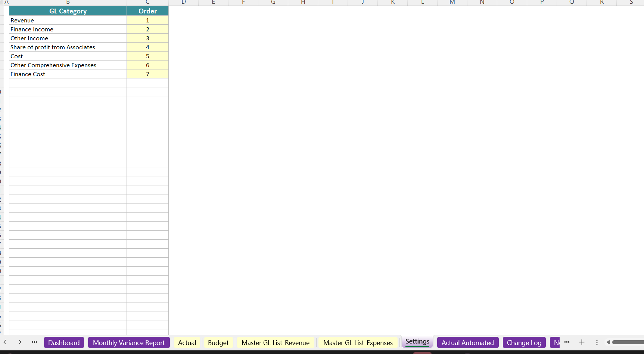The width and height of the screenshot is (644, 354).
Task: Click the scrollbar left arrow icon
Action: point(608,342)
